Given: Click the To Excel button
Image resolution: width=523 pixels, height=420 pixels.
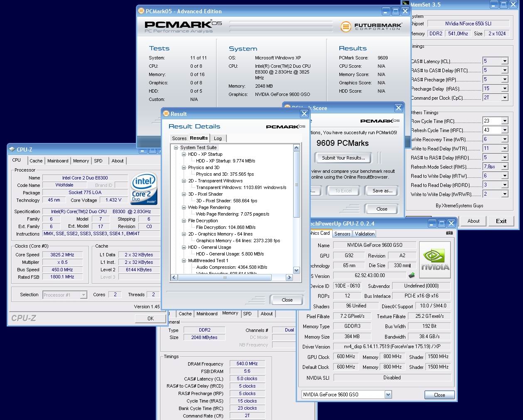Looking at the screenshot, I should (x=344, y=191).
